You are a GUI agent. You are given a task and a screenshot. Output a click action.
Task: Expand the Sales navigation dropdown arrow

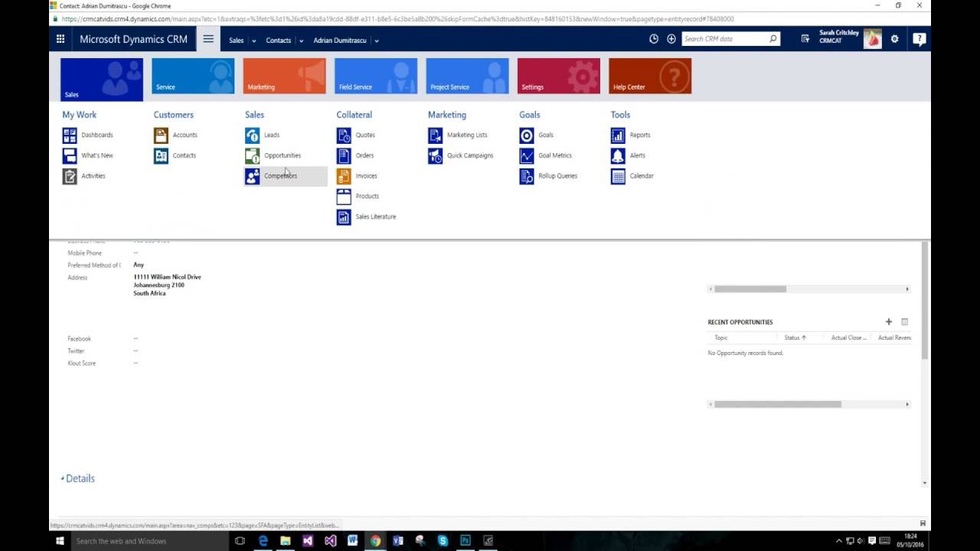click(254, 41)
